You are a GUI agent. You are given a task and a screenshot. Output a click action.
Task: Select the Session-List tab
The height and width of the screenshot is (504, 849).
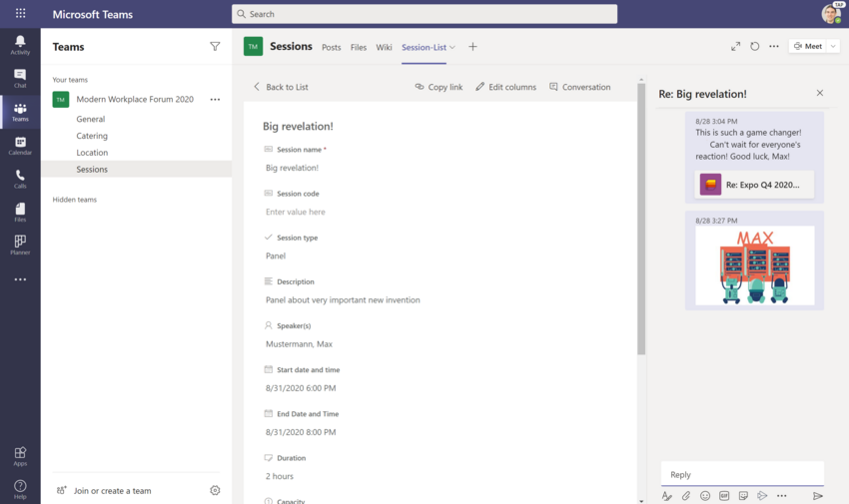click(x=424, y=48)
